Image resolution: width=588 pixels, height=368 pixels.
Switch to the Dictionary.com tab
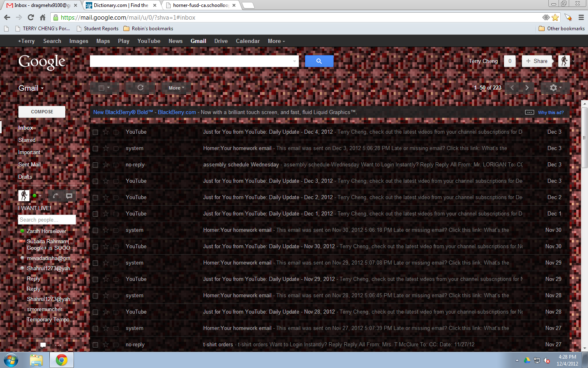point(121,5)
